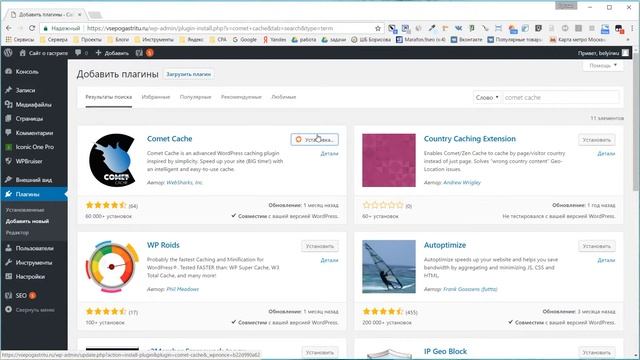Viewport: 640px width, 360px height.
Task: Open Внешний вид in the sidebar
Action: pyautogui.click(x=33, y=180)
